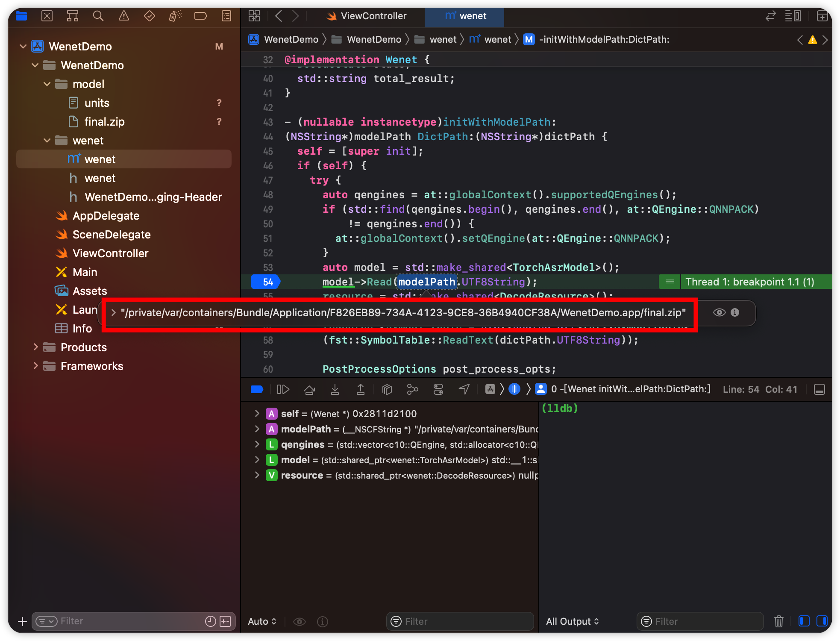The height and width of the screenshot is (641, 840).
Task: Clear console with the trash icon
Action: click(779, 621)
